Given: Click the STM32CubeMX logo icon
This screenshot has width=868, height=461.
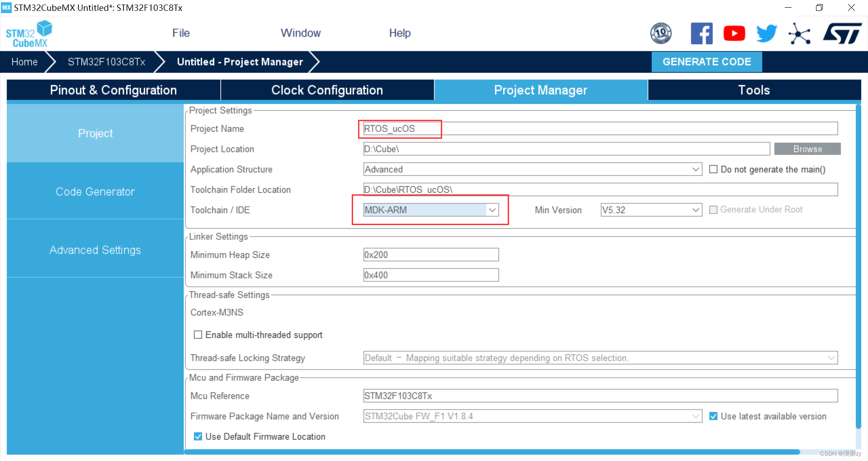Looking at the screenshot, I should pos(29,34).
